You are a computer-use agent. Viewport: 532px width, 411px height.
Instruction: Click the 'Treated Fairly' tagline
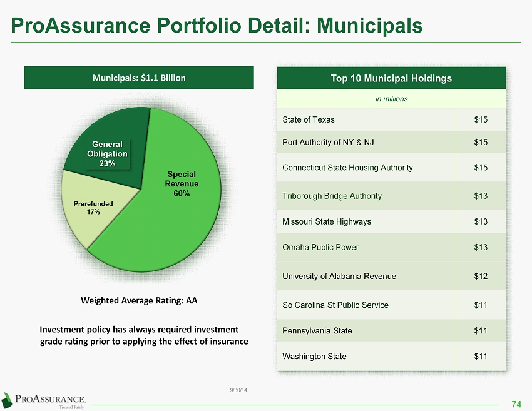click(x=71, y=407)
